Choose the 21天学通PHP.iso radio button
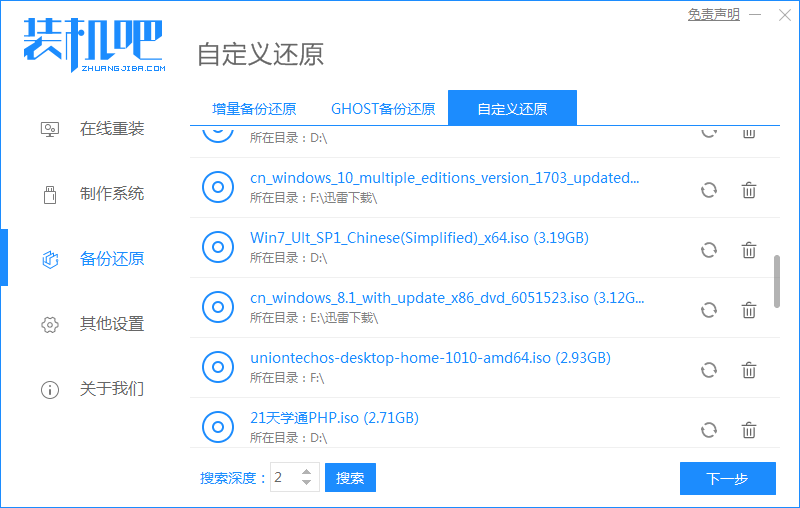This screenshot has width=800, height=508. point(217,427)
